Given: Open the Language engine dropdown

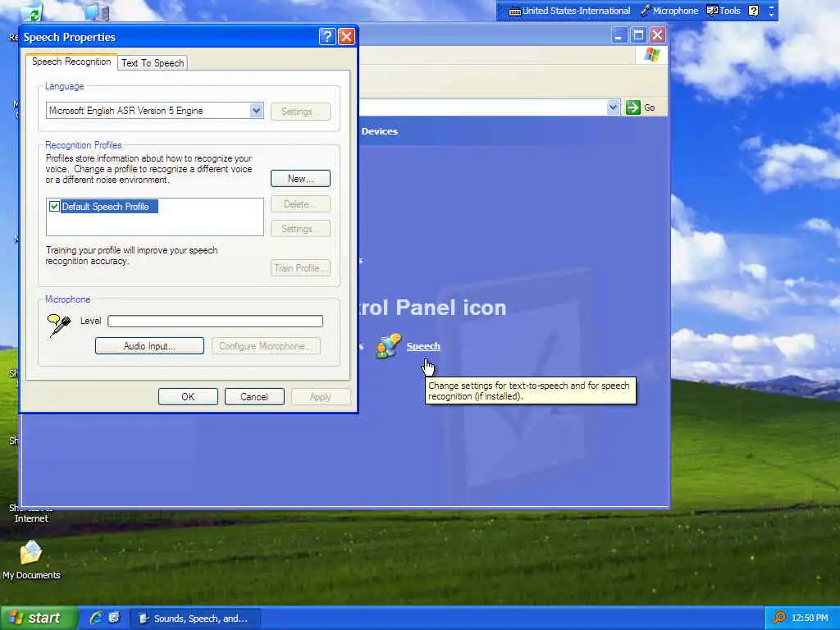Looking at the screenshot, I should (256, 111).
